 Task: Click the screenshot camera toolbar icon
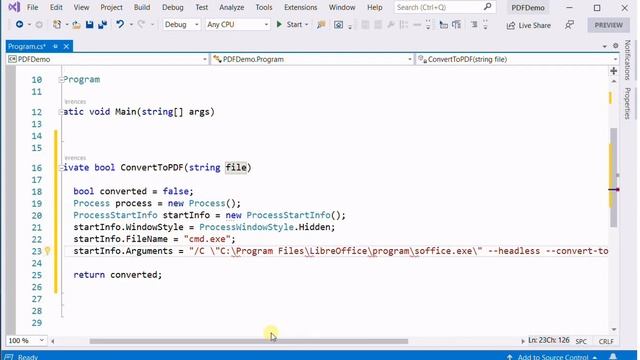coord(338,25)
